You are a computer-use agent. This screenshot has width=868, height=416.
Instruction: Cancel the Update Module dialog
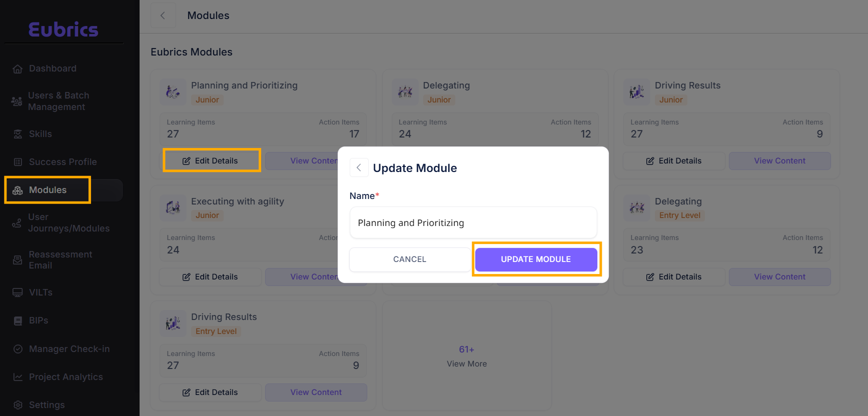409,259
